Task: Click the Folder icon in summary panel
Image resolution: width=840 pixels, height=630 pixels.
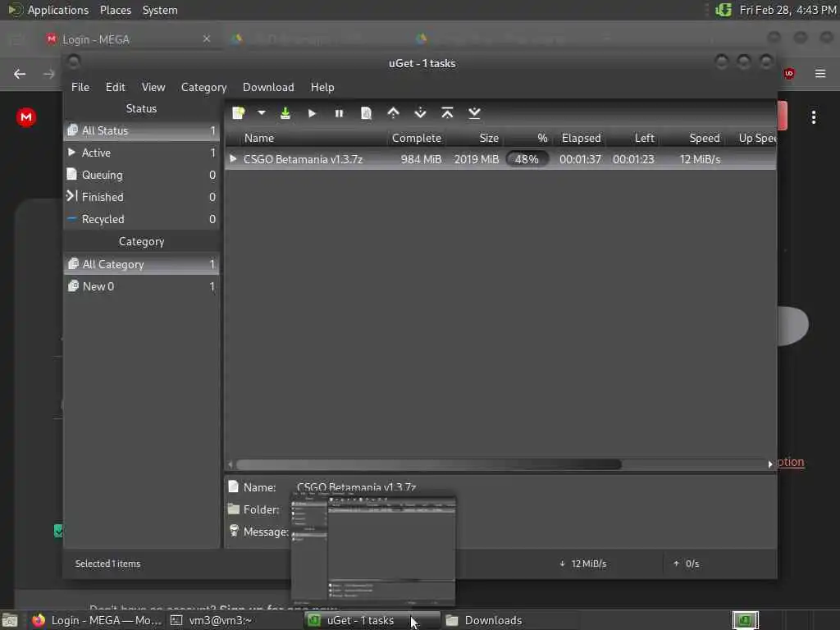Action: [234, 509]
